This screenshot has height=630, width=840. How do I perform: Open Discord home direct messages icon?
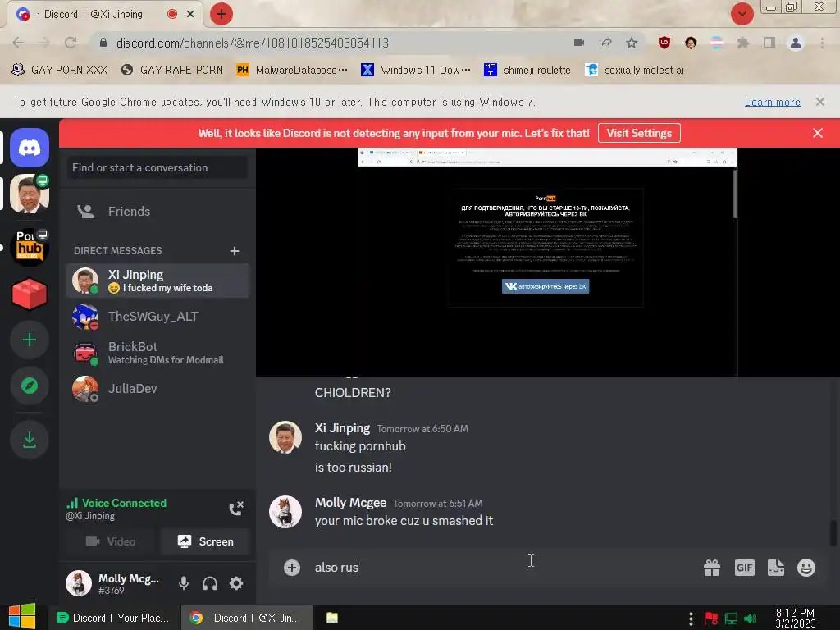(30, 148)
